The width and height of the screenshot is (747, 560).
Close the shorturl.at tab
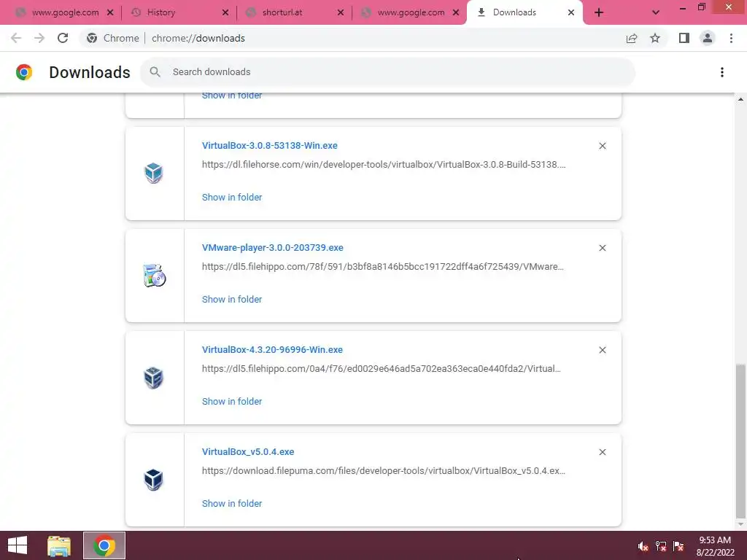point(341,13)
